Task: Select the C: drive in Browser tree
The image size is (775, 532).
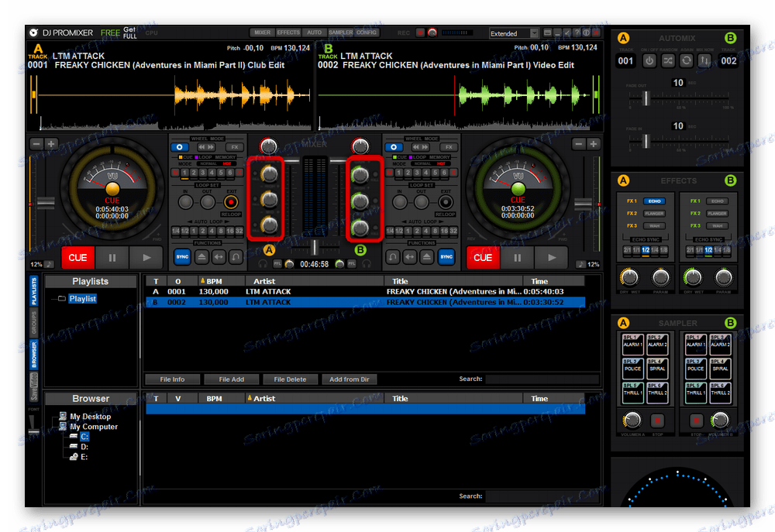Action: (x=84, y=437)
